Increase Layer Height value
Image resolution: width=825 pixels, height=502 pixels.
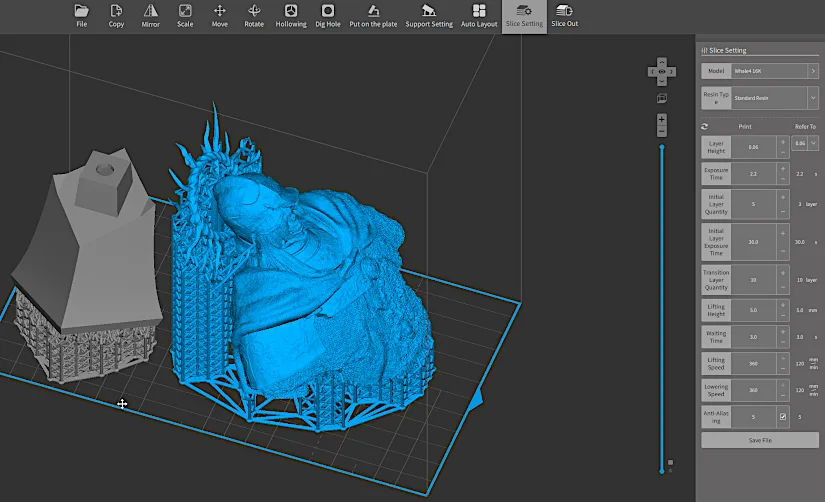[x=783, y=142]
